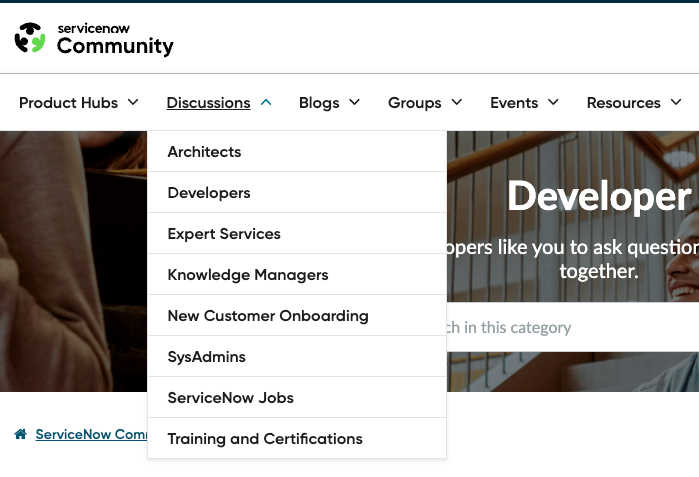
Task: Expand the Resources dropdown chevron
Action: [x=676, y=102]
